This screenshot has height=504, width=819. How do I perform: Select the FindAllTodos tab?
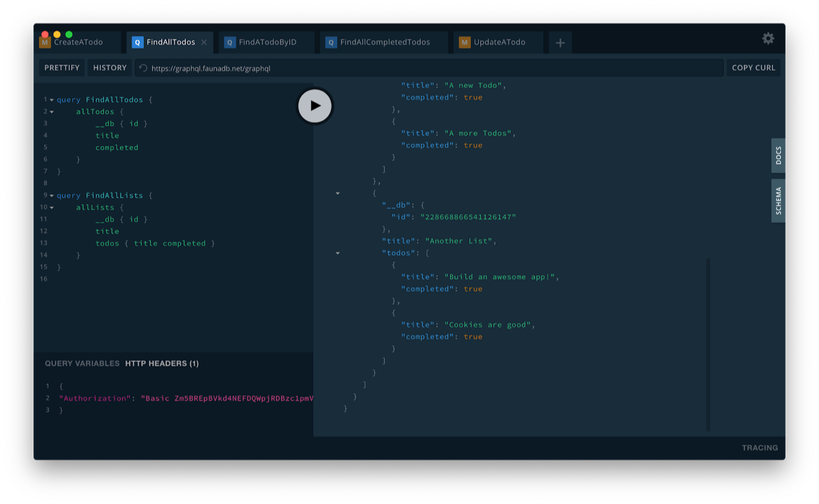(170, 42)
